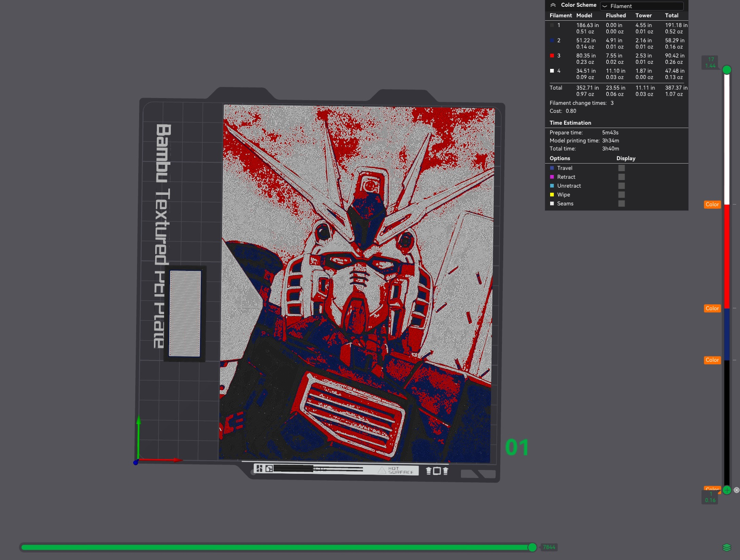The height and width of the screenshot is (560, 740).
Task: Click the third Color change marker
Action: click(x=712, y=360)
